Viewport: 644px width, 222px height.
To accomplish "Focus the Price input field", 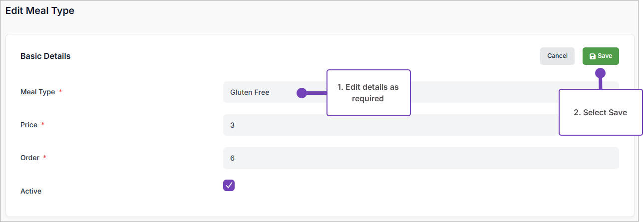I will pos(389,125).
